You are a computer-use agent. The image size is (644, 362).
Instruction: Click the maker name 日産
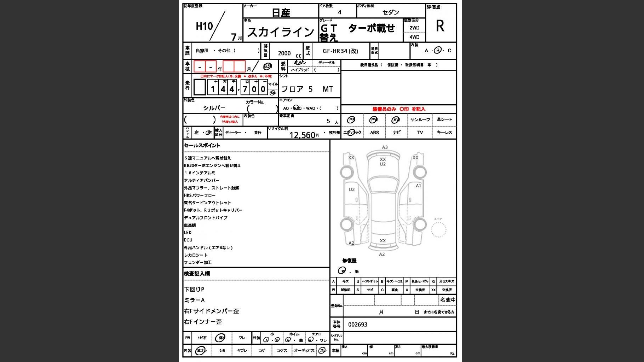pyautogui.click(x=281, y=13)
